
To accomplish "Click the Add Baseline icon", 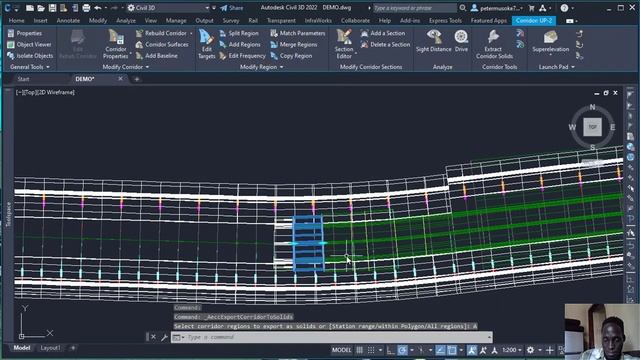I will pos(139,56).
